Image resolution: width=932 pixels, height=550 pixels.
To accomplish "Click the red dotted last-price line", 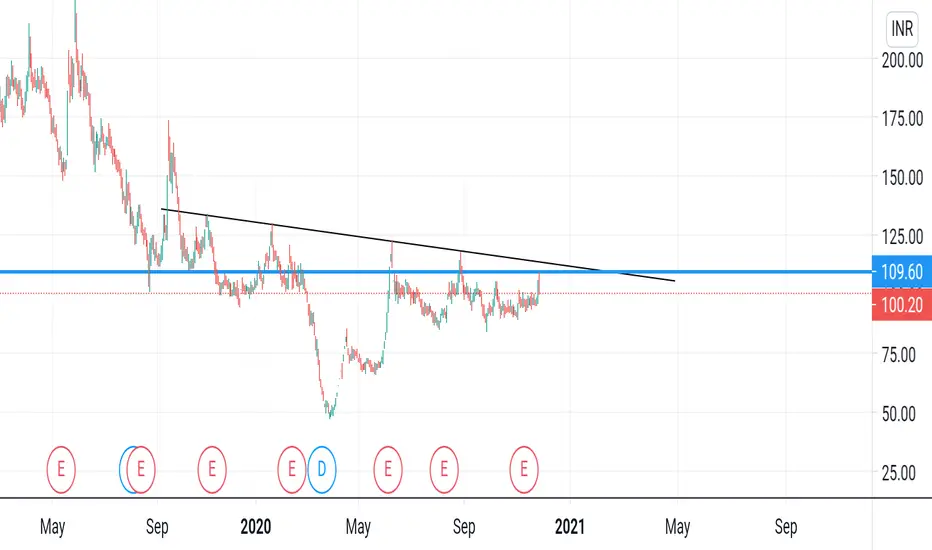I will click(x=436, y=293).
